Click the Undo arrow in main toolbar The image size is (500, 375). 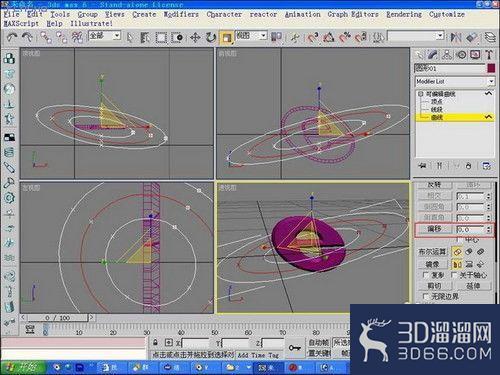click(12, 37)
